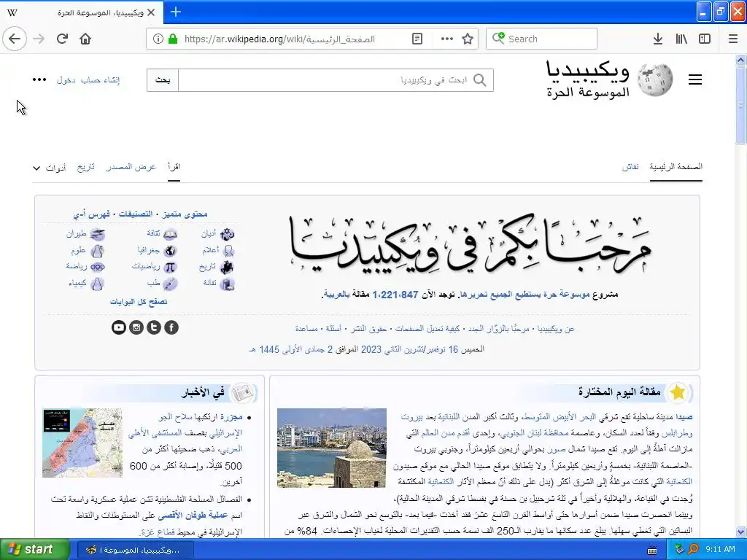This screenshot has width=747, height=560.
Task: Click the article count 1,221,847 link
Action: pos(395,295)
